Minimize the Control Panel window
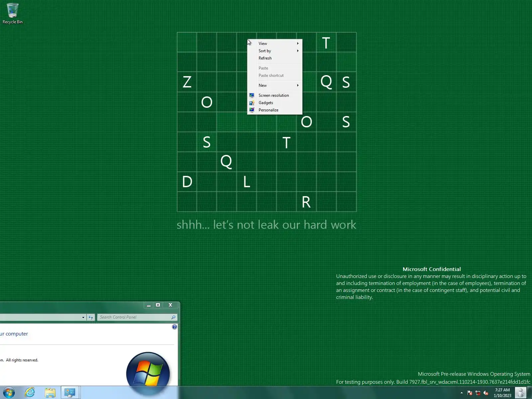 point(149,305)
